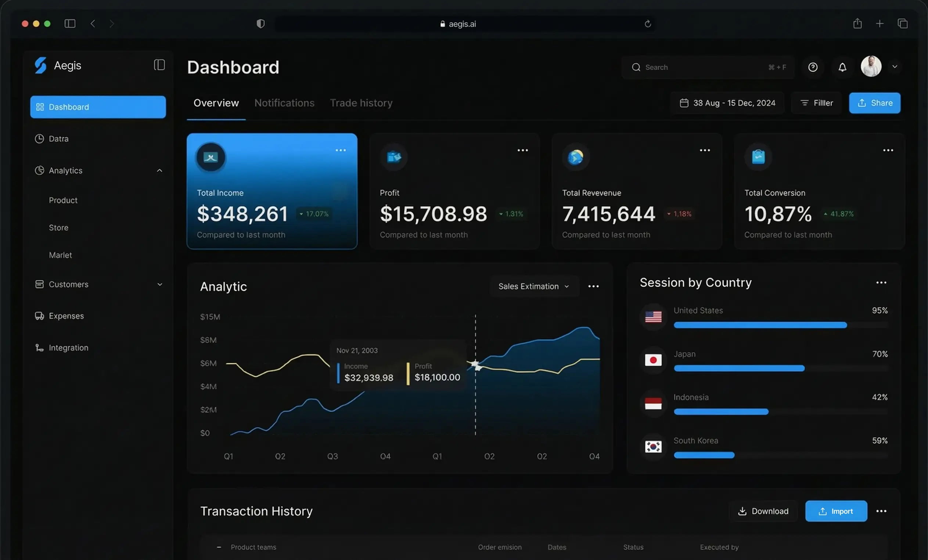Click the help question mark icon
The height and width of the screenshot is (560, 928).
(x=813, y=67)
